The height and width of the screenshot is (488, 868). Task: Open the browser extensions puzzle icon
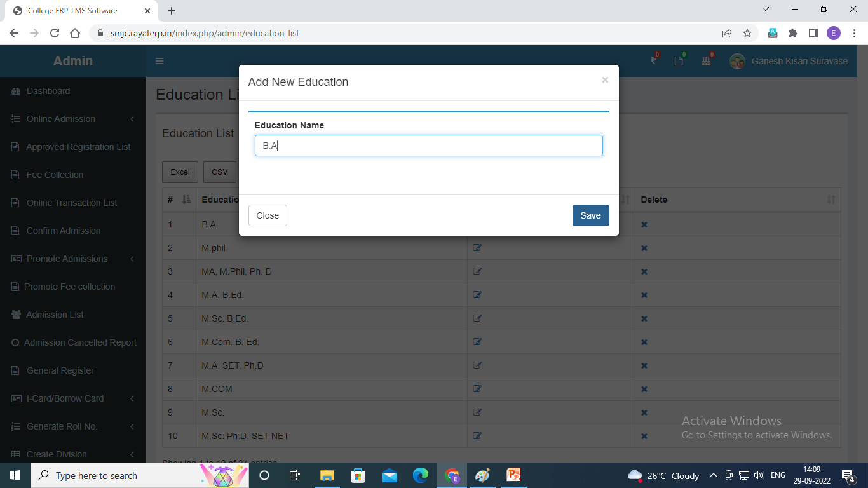tap(792, 33)
